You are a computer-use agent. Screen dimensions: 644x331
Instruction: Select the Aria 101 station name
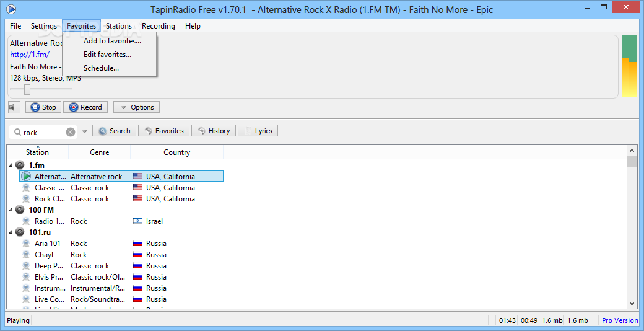pos(47,244)
